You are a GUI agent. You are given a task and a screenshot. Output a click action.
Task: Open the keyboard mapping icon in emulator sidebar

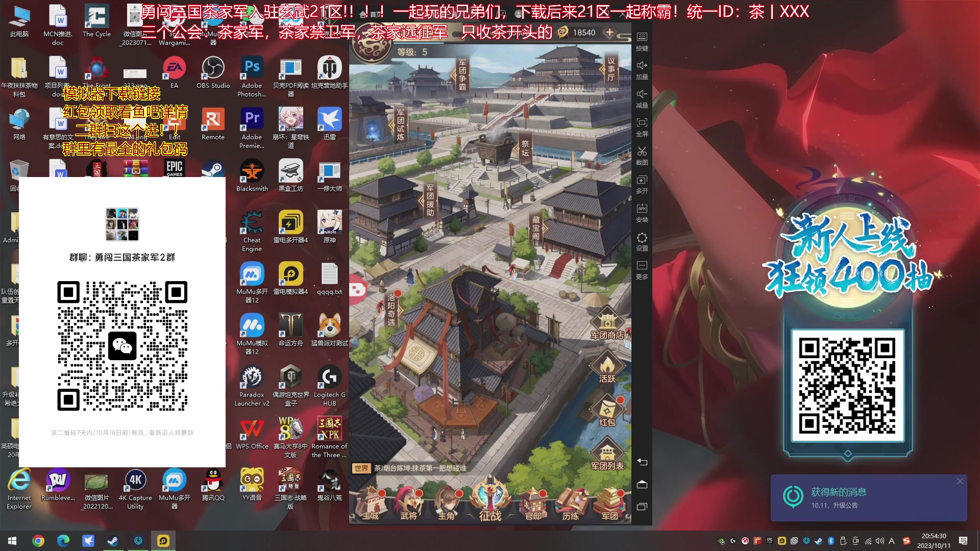pos(642,37)
